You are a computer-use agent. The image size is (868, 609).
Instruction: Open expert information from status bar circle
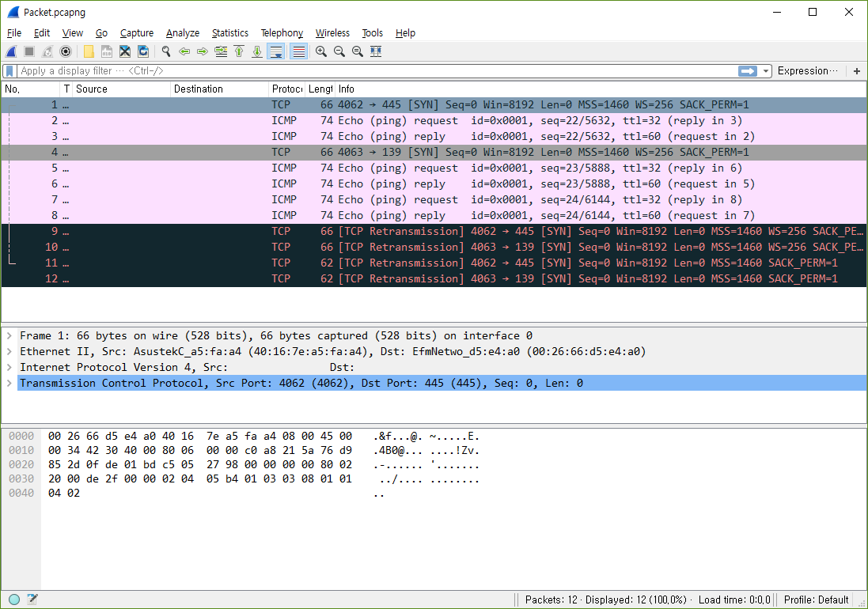14,599
